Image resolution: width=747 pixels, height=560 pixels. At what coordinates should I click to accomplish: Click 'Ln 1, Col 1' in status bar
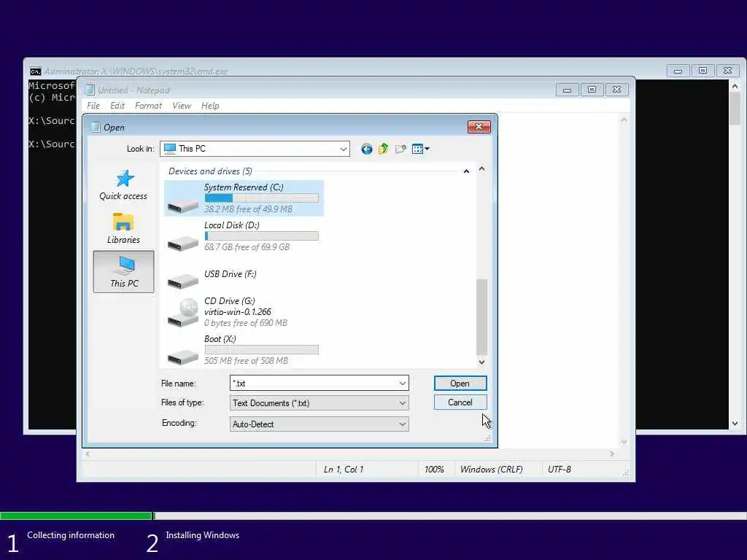344,470
